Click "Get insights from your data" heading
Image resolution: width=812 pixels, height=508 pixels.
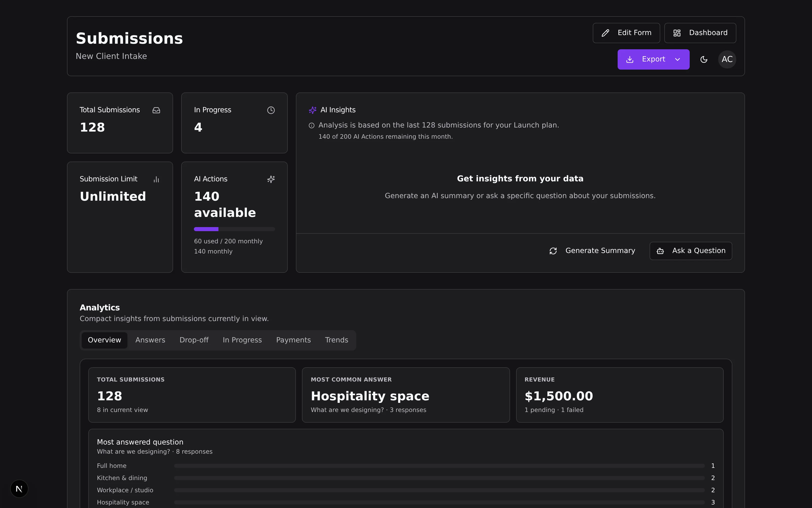tap(520, 179)
